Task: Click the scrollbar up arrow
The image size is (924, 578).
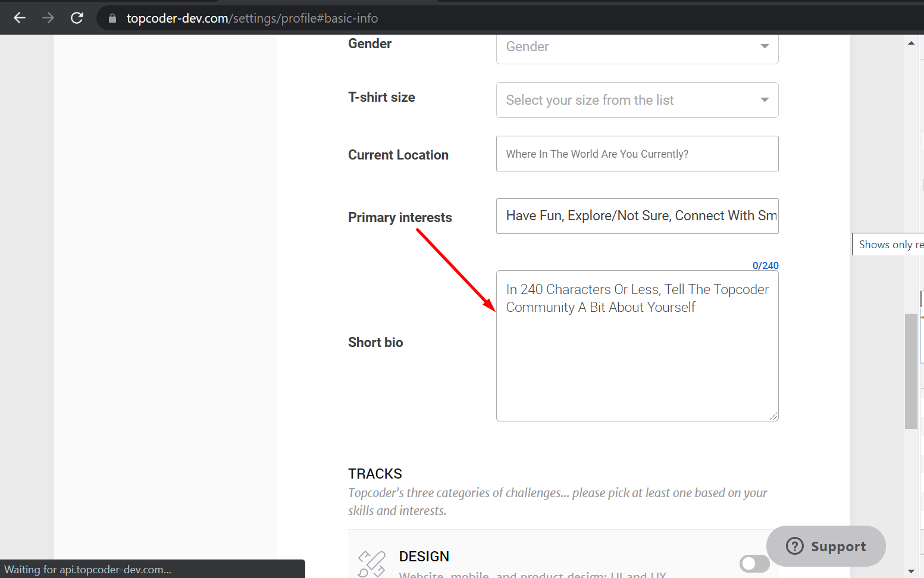Action: tap(911, 42)
